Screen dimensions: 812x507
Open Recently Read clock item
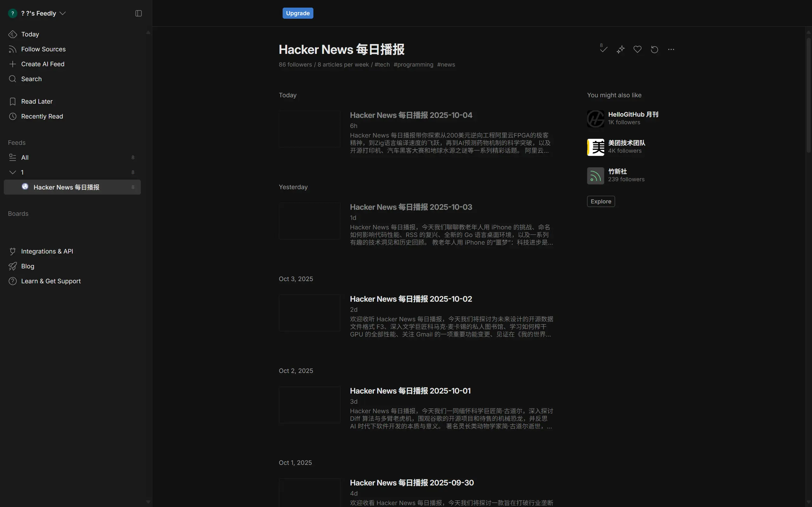[42, 116]
